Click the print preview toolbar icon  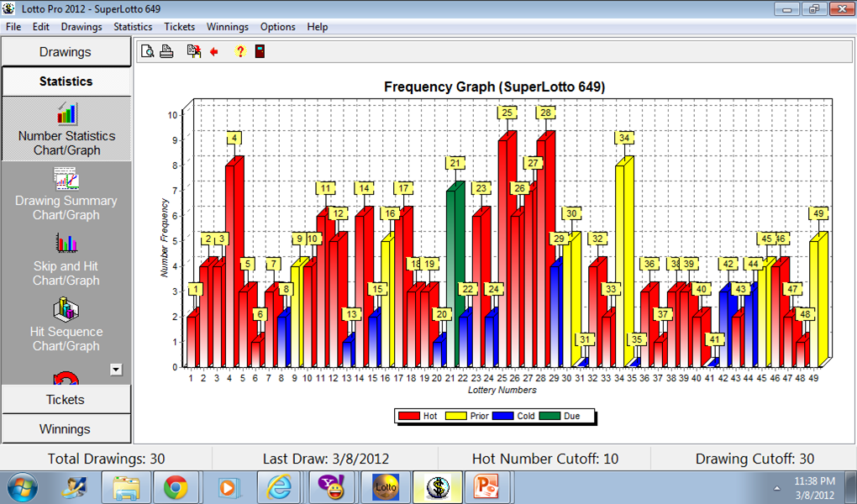coord(147,51)
